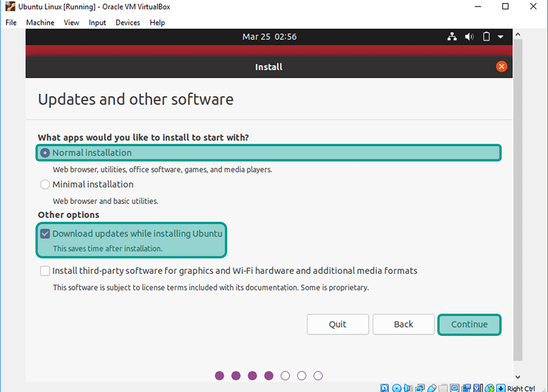Image resolution: width=548 pixels, height=392 pixels.
Task: Click the VirtualBox app icon in title bar
Action: [x=10, y=6]
